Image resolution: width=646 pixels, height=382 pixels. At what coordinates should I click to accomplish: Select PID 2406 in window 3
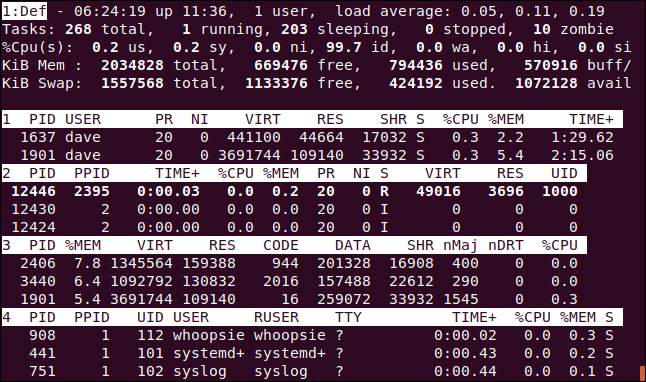(x=38, y=263)
